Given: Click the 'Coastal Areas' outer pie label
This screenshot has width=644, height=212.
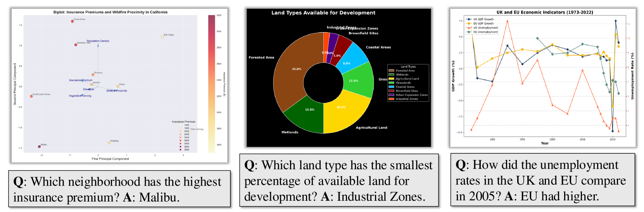Looking at the screenshot, I should [x=378, y=47].
